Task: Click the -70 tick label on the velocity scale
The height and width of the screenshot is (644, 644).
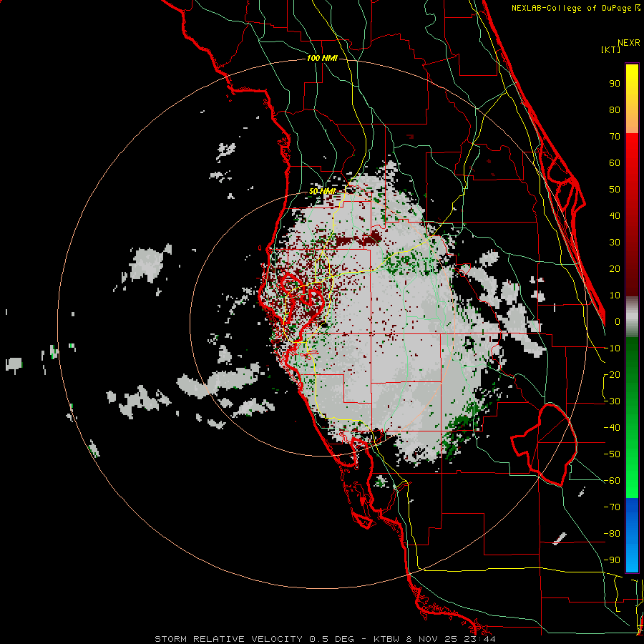Action: (x=612, y=507)
